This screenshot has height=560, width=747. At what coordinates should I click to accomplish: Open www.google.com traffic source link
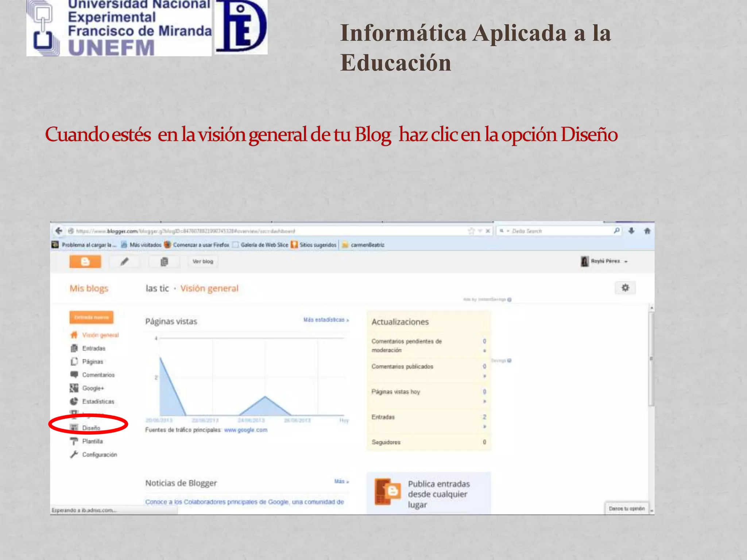[245, 430]
